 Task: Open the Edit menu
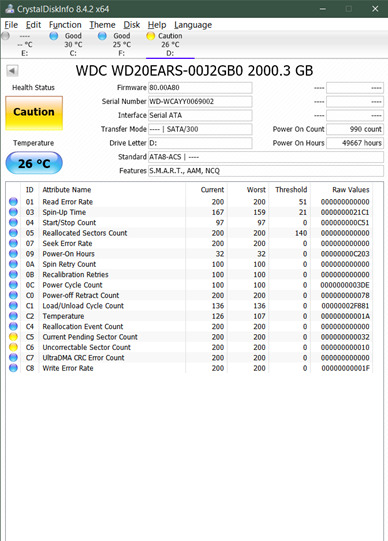coord(33,25)
